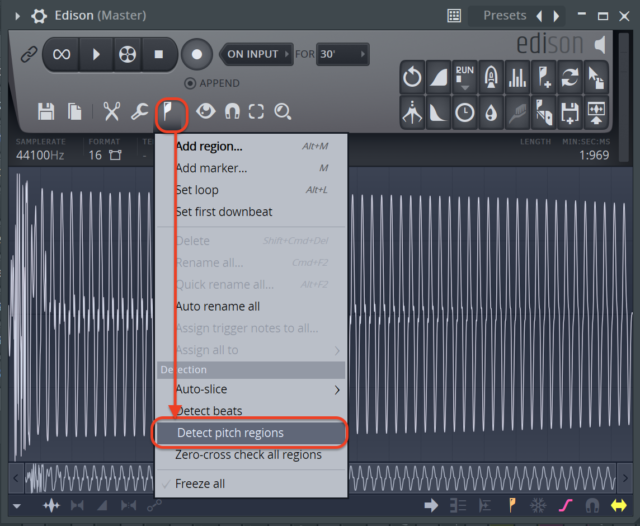Image resolution: width=640 pixels, height=526 pixels.
Task: Click the regions flag icon
Action: tap(170, 110)
